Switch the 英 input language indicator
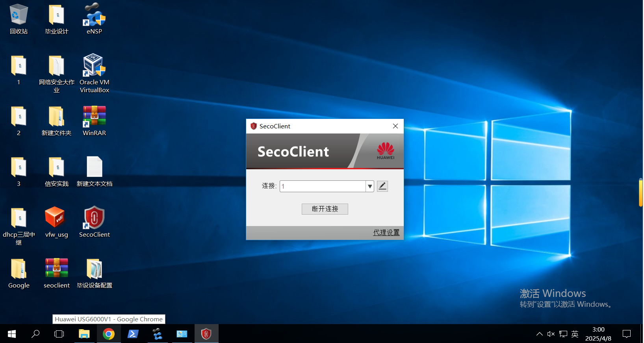The height and width of the screenshot is (343, 644). (575, 334)
